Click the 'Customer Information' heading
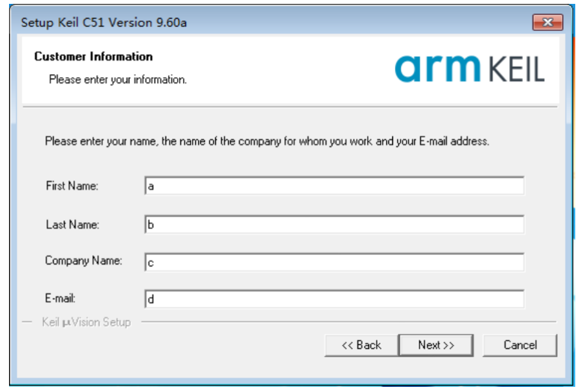This screenshot has width=583, height=392. 93,57
